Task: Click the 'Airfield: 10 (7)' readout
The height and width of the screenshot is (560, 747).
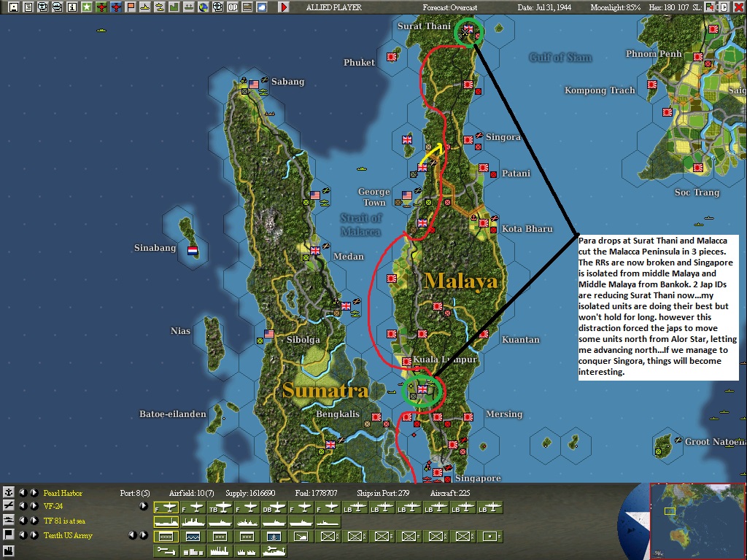Action: (x=191, y=493)
